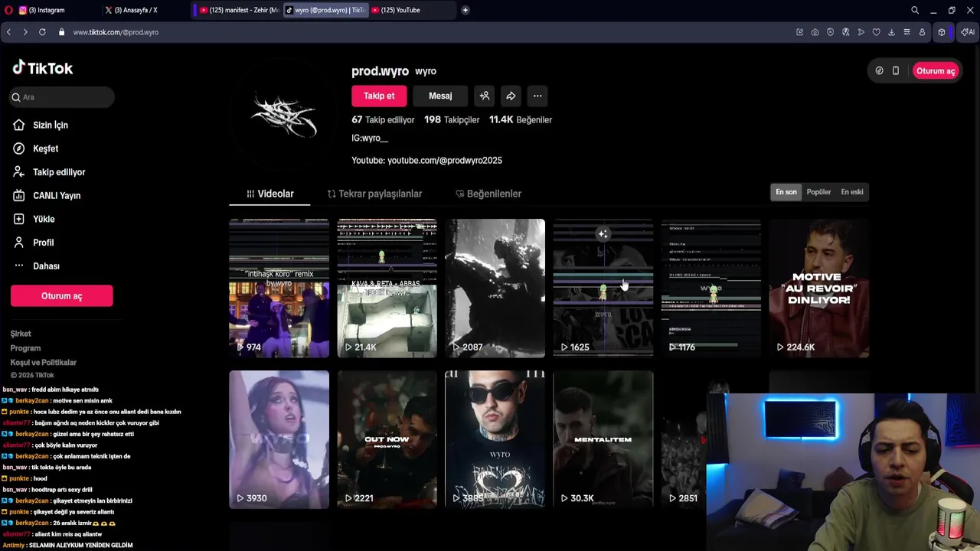Click the Mesaj button
980x551 pixels.
440,96
